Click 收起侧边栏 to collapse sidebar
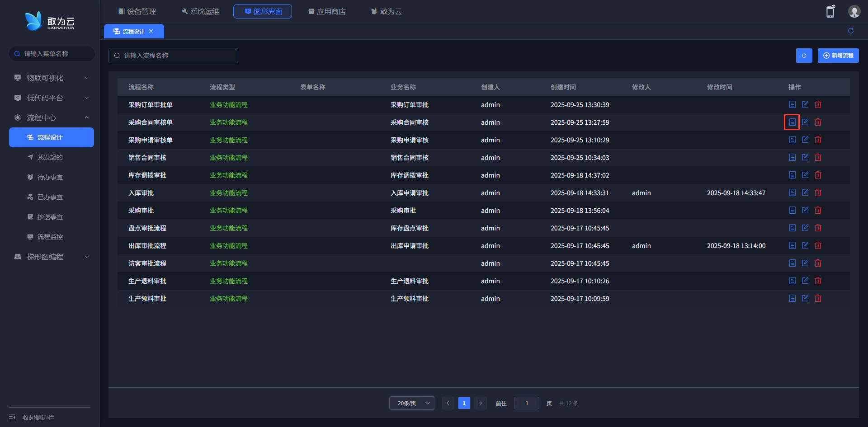 pos(38,418)
